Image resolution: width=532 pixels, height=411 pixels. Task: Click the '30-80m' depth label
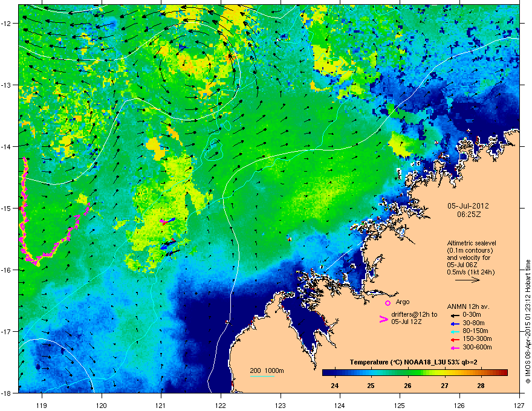click(x=473, y=323)
